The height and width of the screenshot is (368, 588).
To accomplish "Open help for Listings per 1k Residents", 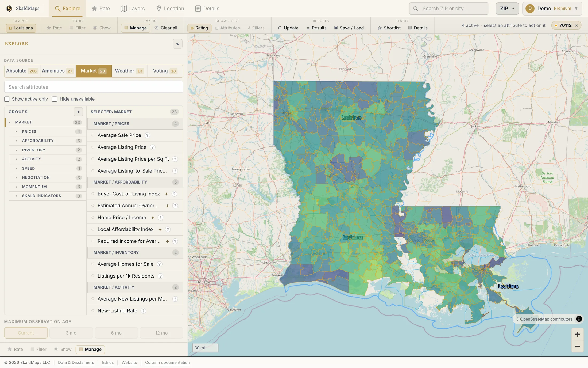I will [160, 276].
